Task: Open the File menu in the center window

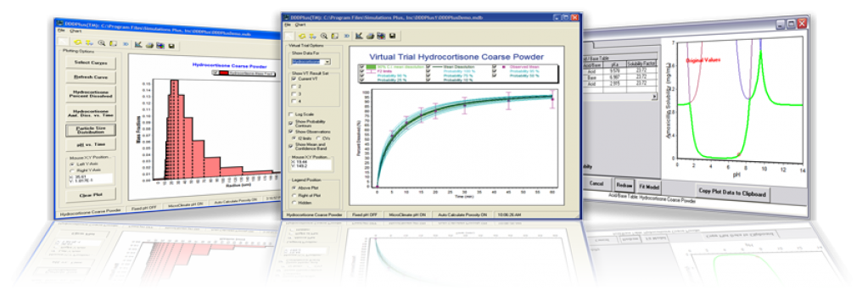Action: [288, 25]
